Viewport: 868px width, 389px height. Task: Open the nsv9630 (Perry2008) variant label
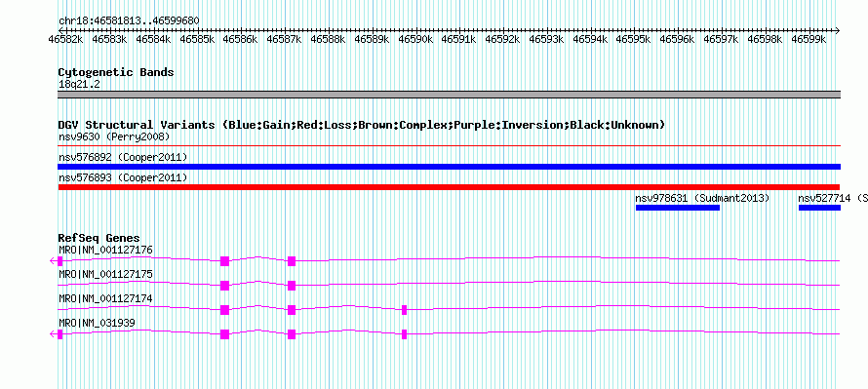114,136
